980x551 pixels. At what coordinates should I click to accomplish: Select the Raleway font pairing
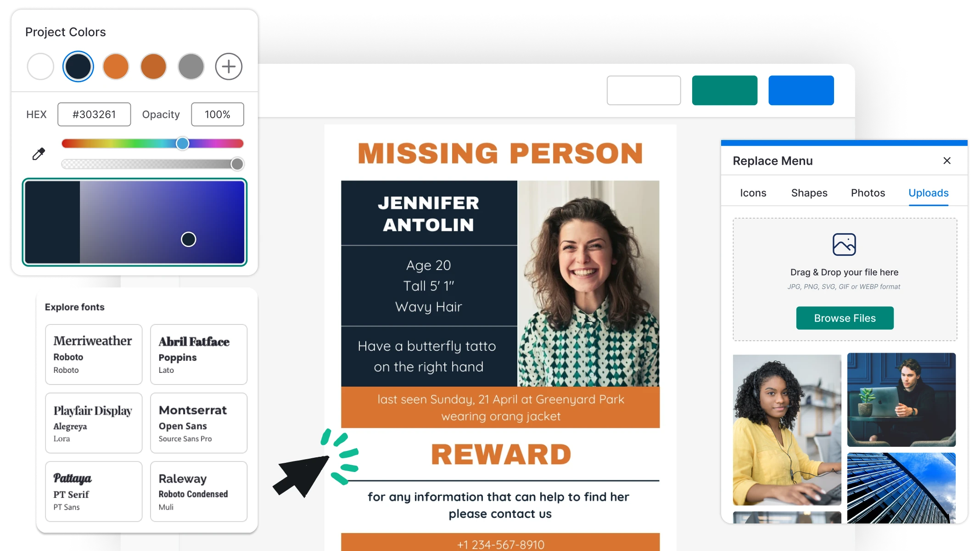tap(198, 492)
